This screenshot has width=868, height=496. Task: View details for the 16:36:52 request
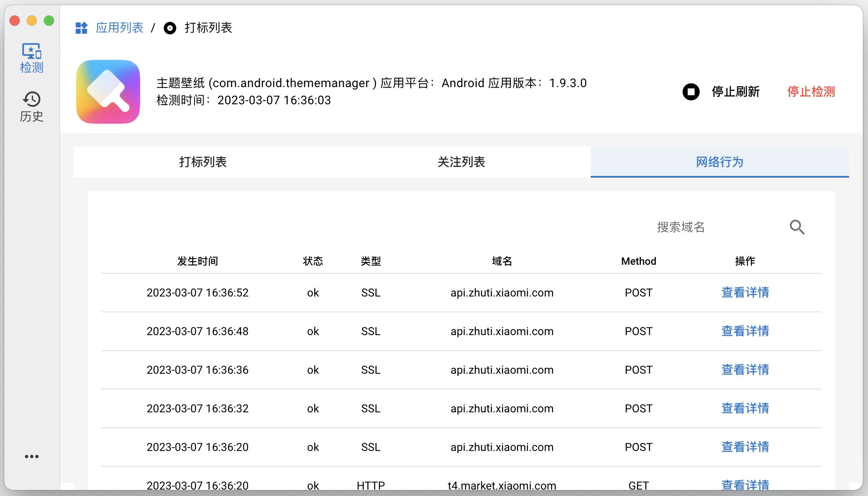pyautogui.click(x=745, y=293)
